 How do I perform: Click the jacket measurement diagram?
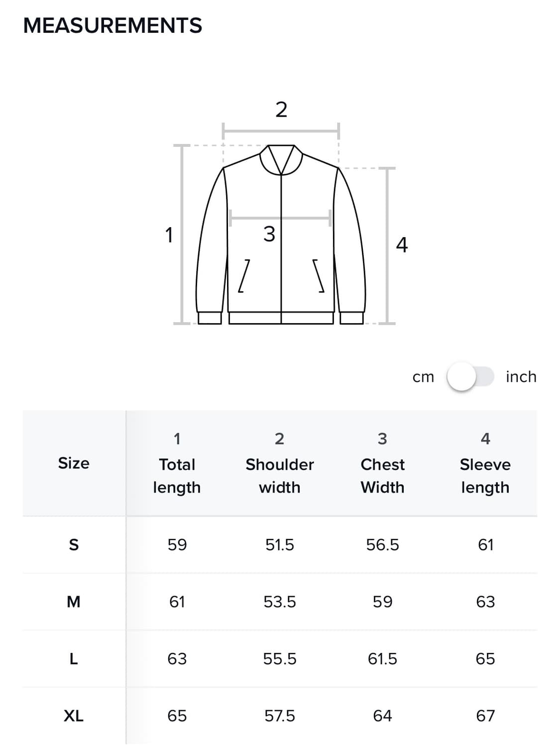click(x=281, y=234)
